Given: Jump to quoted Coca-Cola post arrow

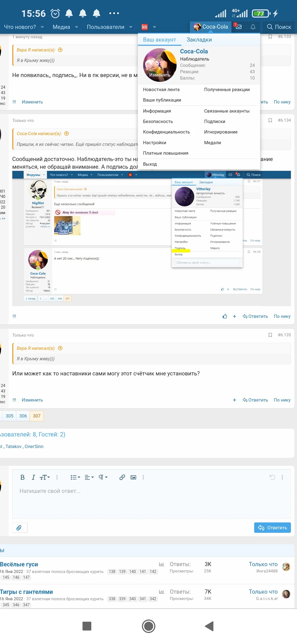Looking at the screenshot, I should (x=67, y=133).
